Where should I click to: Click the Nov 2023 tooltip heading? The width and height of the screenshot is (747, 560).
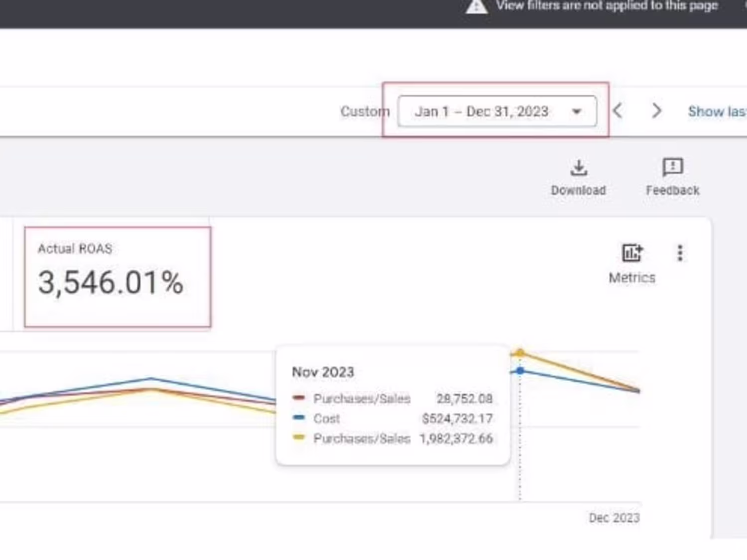coord(323,372)
